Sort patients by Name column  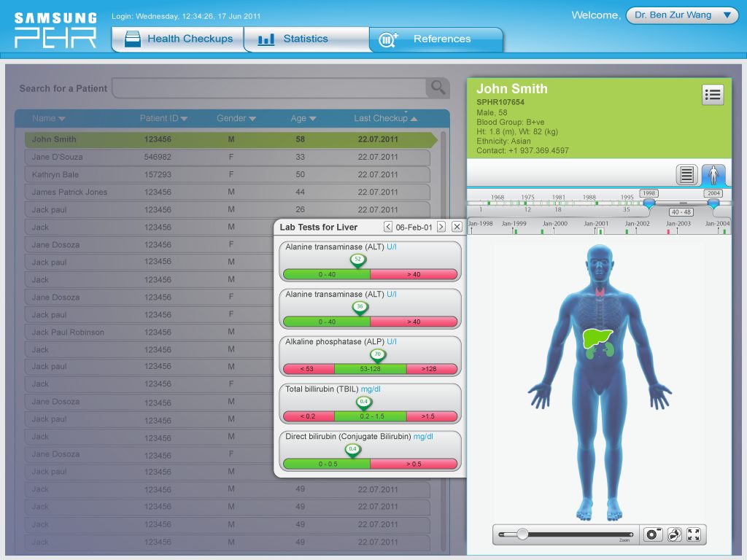pyautogui.click(x=49, y=118)
